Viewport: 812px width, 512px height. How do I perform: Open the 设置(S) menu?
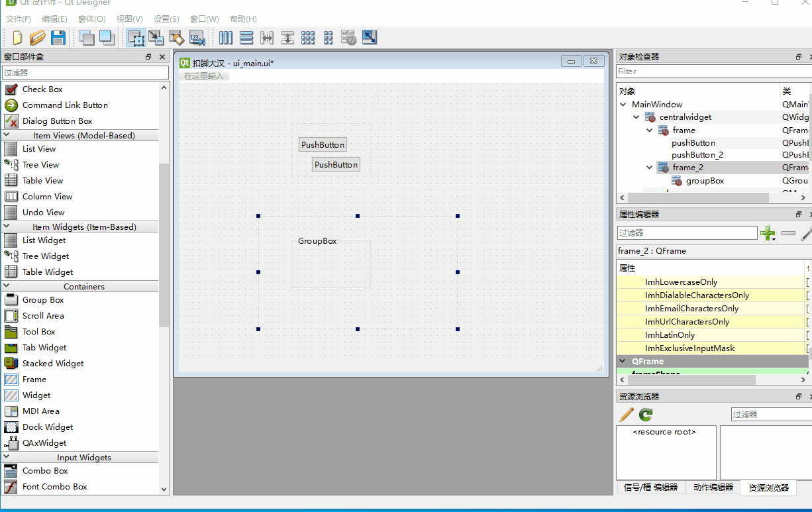[166, 19]
